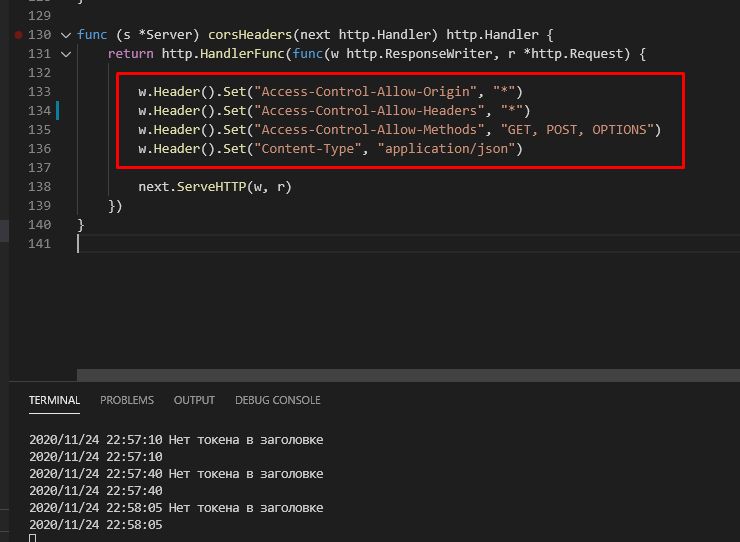Click line number 133 in the gutter
Viewport: 740px width, 542px height.
[x=40, y=92]
